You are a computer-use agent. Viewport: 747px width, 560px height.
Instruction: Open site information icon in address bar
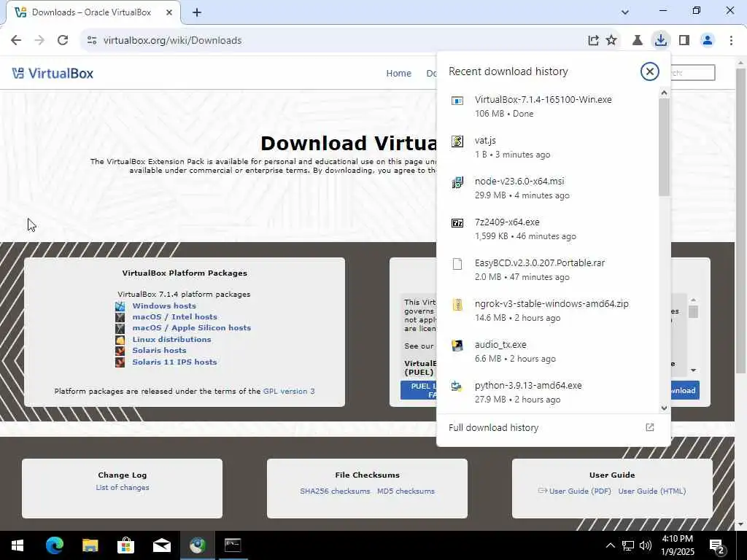92,41
